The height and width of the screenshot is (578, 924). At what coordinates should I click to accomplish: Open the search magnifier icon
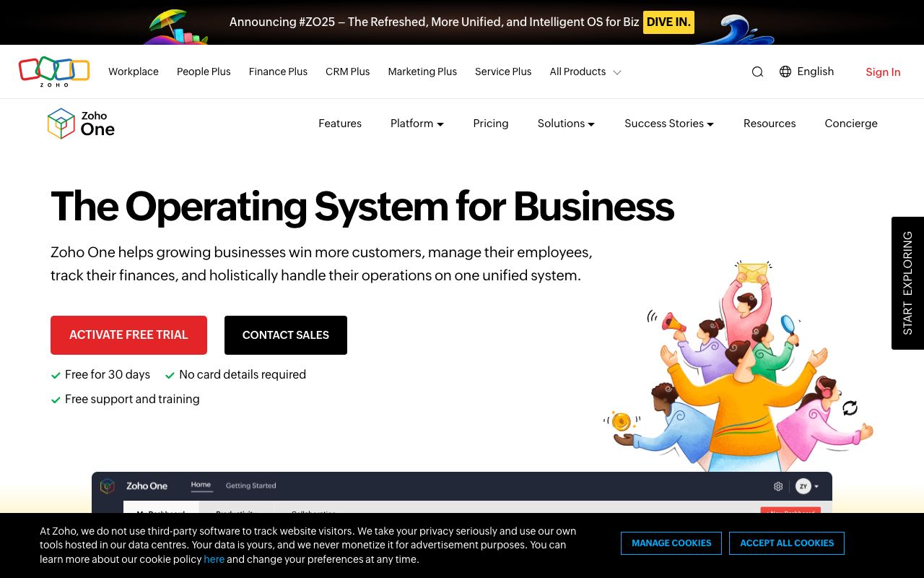pyautogui.click(x=757, y=72)
